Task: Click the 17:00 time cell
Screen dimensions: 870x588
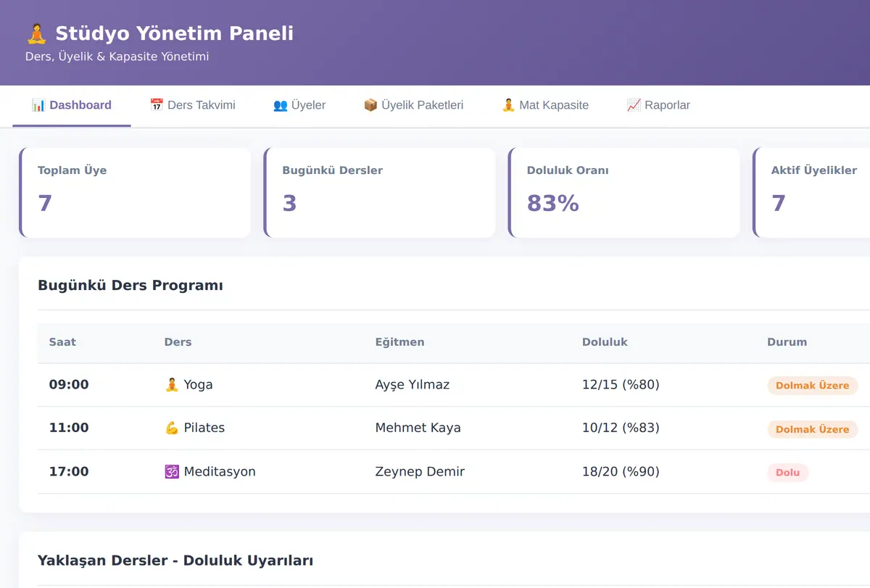Action: click(x=69, y=471)
